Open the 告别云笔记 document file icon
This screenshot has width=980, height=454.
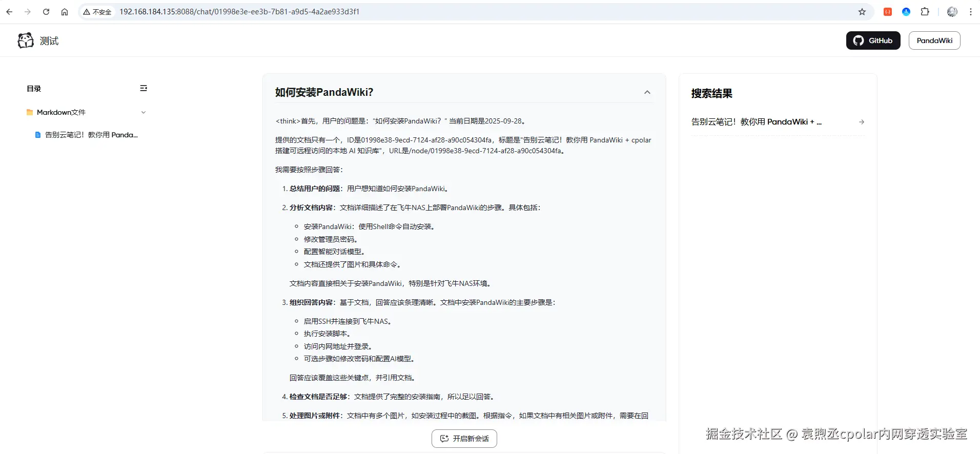pyautogui.click(x=38, y=135)
